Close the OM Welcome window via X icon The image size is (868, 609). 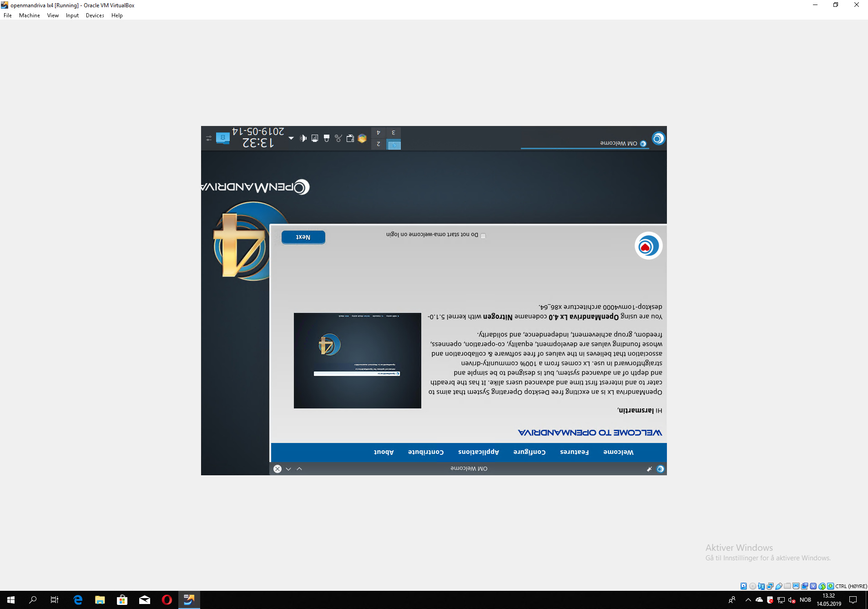coord(278,469)
